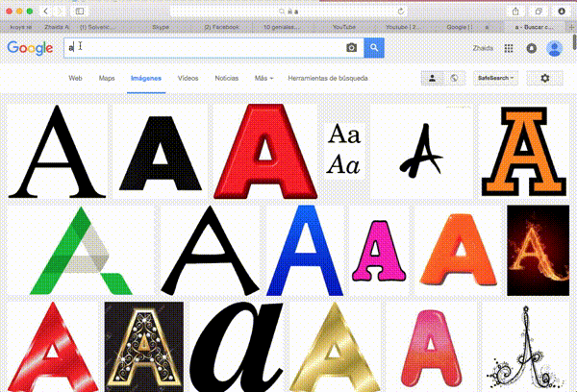This screenshot has height=392, width=577.
Task: Switch to the kroys browser tab
Action: pyautogui.click(x=20, y=27)
